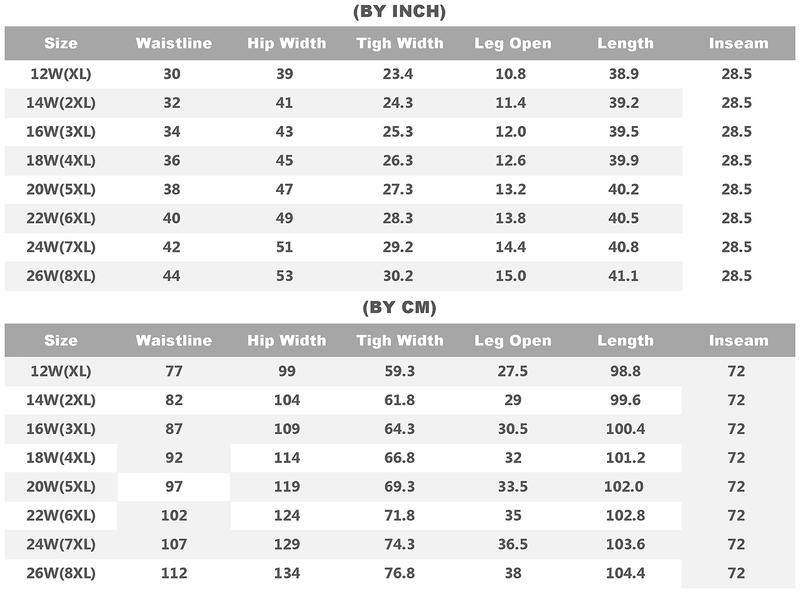
Task: Click the 59.3 thigh width value
Action: pos(400,371)
